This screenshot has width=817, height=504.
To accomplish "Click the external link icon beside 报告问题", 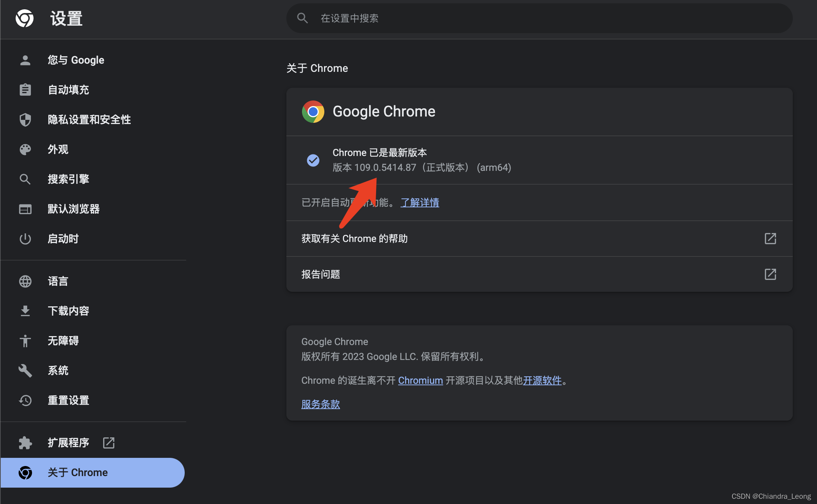I will 770,274.
